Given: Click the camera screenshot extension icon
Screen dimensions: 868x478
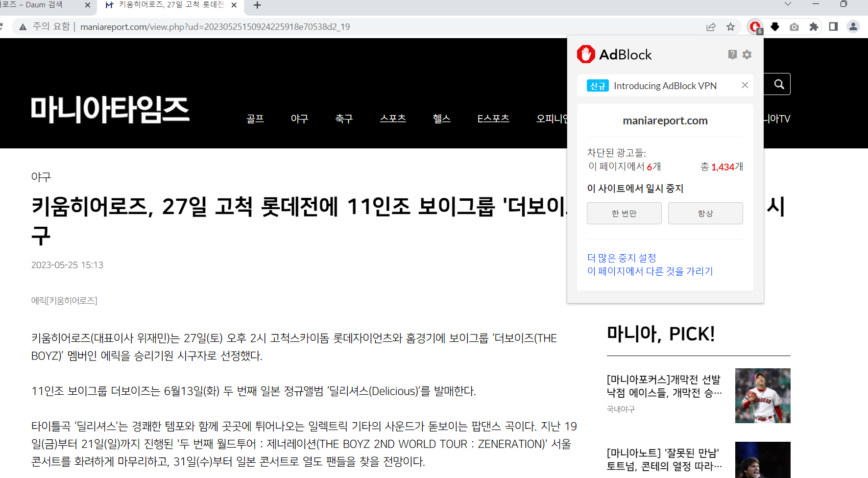Looking at the screenshot, I should 794,26.
